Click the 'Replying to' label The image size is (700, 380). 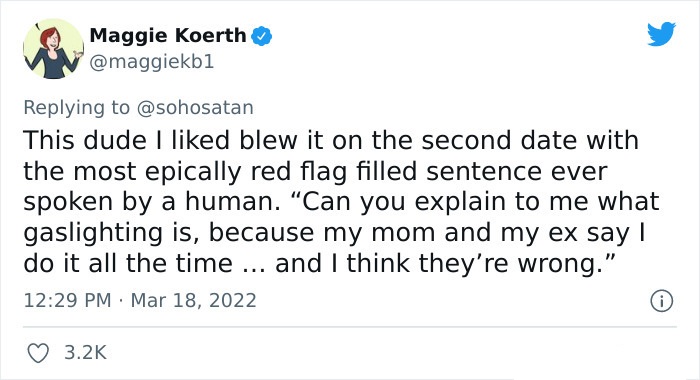click(76, 108)
